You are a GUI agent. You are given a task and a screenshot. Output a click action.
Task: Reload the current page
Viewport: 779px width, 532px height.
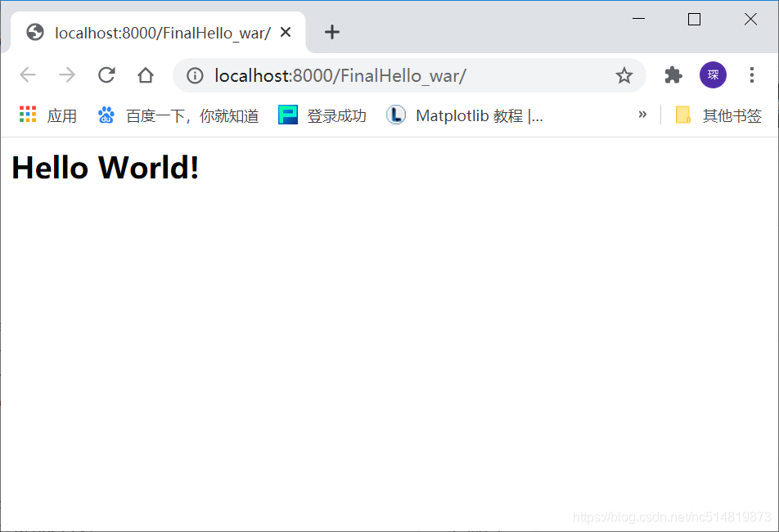point(106,75)
